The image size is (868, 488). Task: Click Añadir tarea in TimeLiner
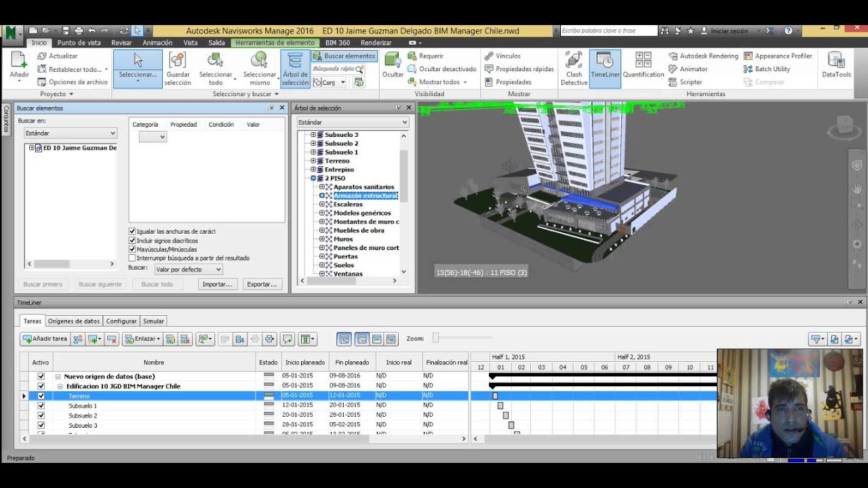pyautogui.click(x=45, y=339)
